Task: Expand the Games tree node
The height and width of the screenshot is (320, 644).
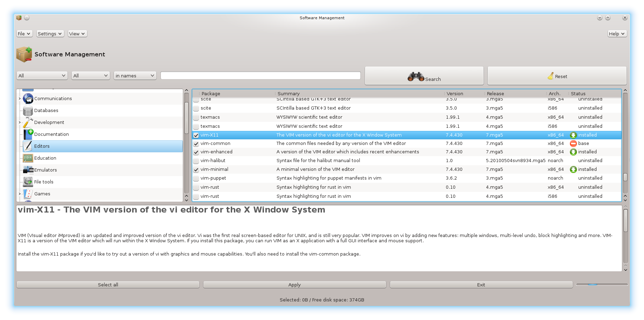Action: 20,194
